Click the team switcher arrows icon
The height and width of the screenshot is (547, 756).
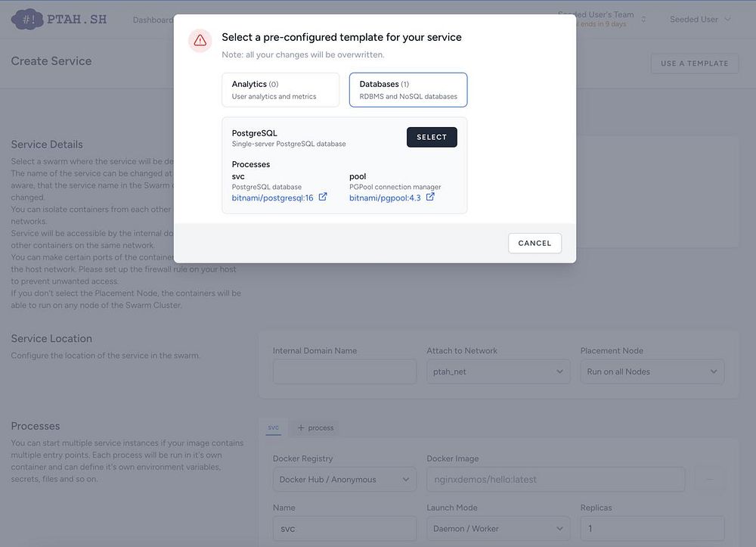(x=643, y=20)
